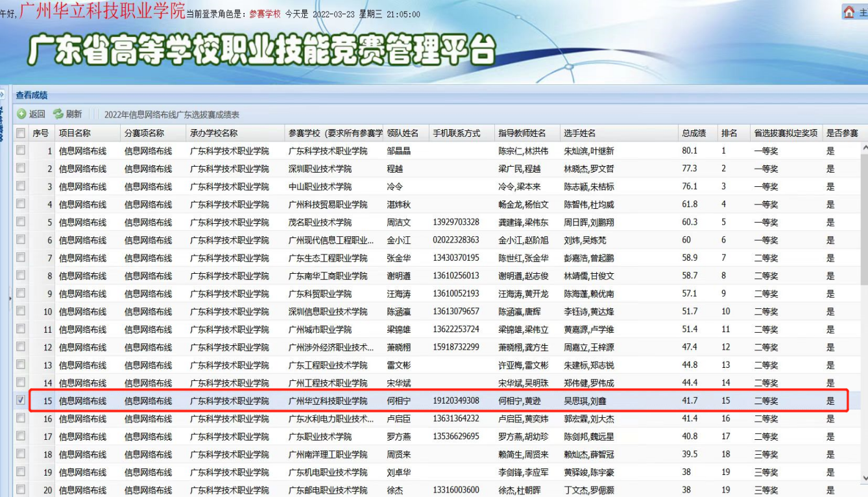
Task: Tick the checkbox for row 20
Action: [x=21, y=490]
